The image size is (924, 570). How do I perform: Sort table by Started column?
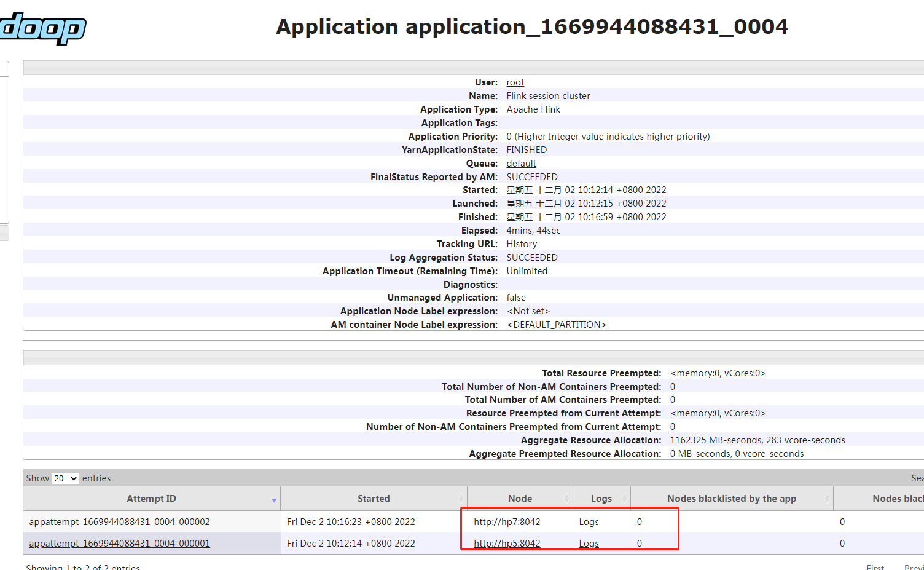tap(374, 499)
